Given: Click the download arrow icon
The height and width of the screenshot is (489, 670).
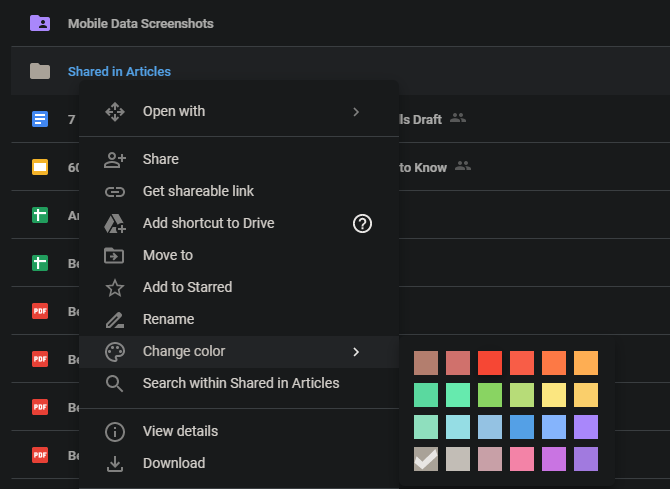Looking at the screenshot, I should click(115, 463).
